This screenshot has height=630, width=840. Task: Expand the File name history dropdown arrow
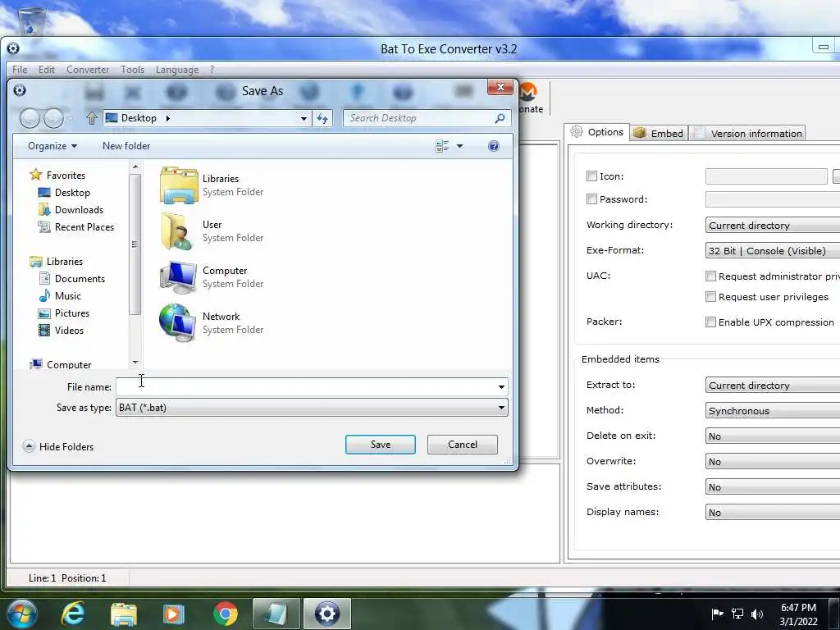pyautogui.click(x=501, y=387)
